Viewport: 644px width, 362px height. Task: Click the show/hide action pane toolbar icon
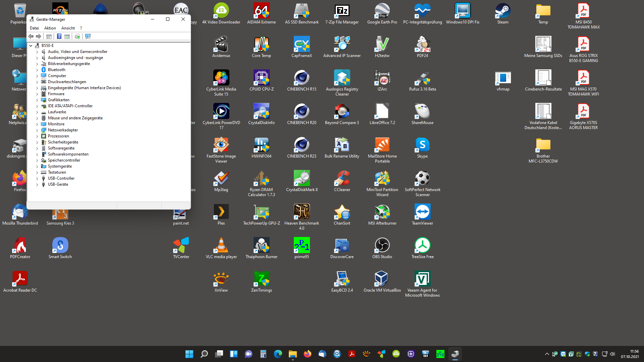(67, 36)
